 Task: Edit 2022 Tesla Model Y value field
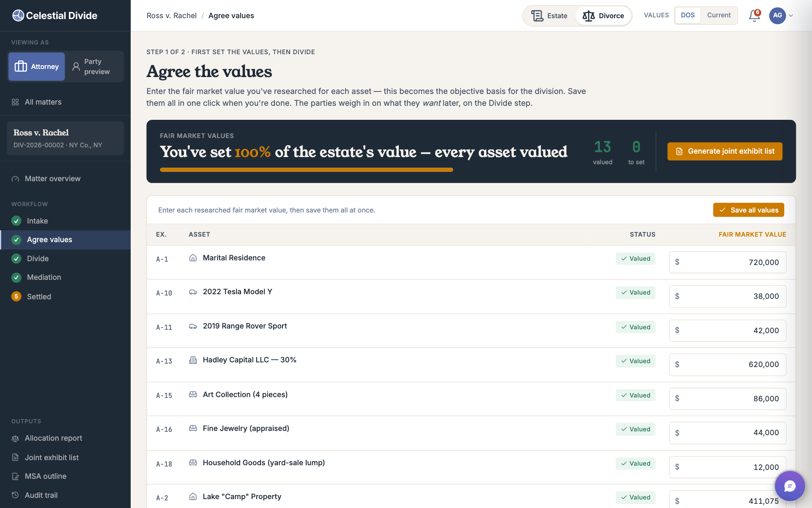coord(727,296)
